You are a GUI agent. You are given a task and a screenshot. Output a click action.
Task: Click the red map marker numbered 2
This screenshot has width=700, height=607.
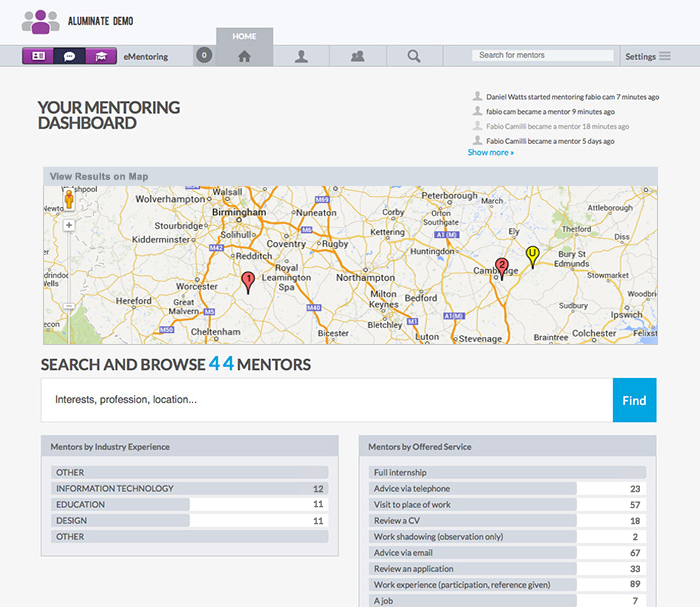[x=502, y=268]
